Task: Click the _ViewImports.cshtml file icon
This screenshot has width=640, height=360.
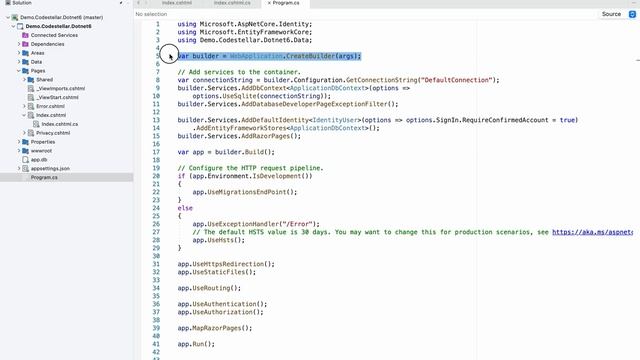Action: (x=31, y=89)
